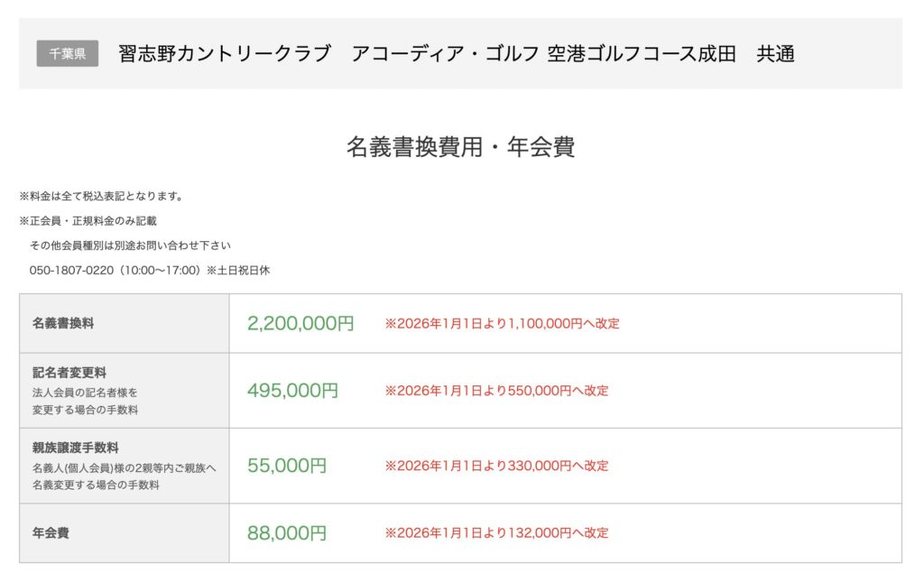Click the 55,000円 price

point(287,466)
